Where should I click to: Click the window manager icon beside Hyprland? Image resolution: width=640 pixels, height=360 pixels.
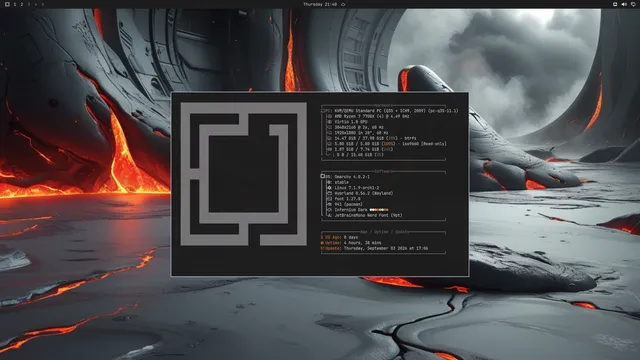(330, 193)
